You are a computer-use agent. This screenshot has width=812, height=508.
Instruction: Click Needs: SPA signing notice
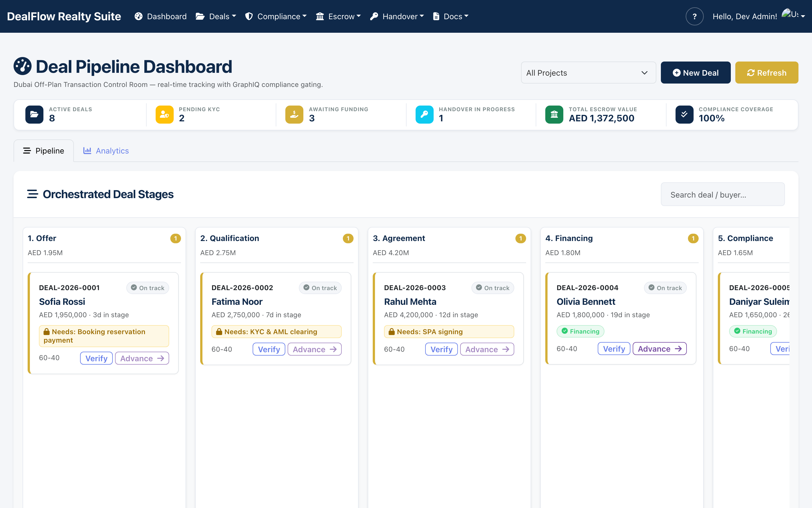point(449,332)
